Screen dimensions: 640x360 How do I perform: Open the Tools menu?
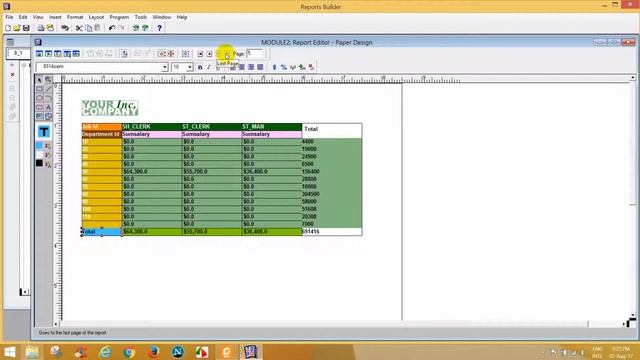click(140, 17)
